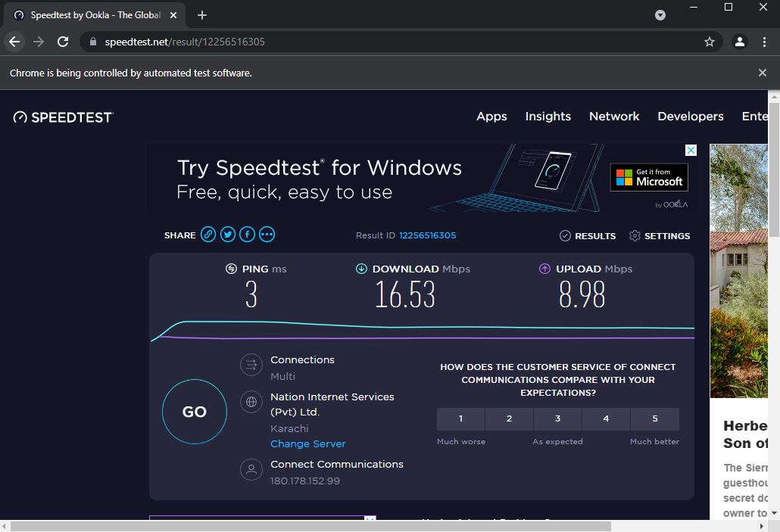Close the Speedtest for Windows ad
The image size is (780, 532).
[691, 150]
